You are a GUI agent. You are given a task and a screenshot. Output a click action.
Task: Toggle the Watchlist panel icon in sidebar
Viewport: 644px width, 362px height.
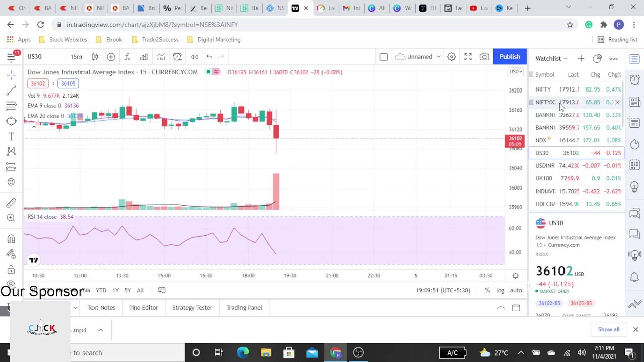pos(635,59)
